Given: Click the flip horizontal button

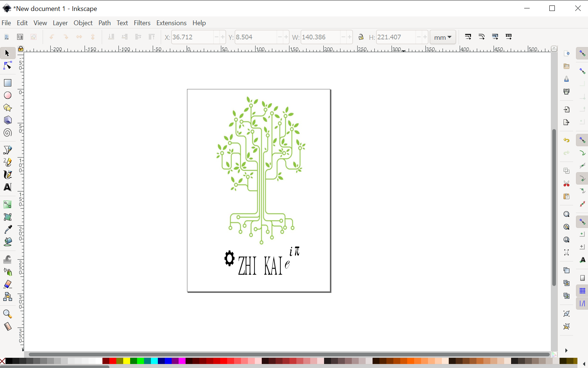Looking at the screenshot, I should 79,37.
